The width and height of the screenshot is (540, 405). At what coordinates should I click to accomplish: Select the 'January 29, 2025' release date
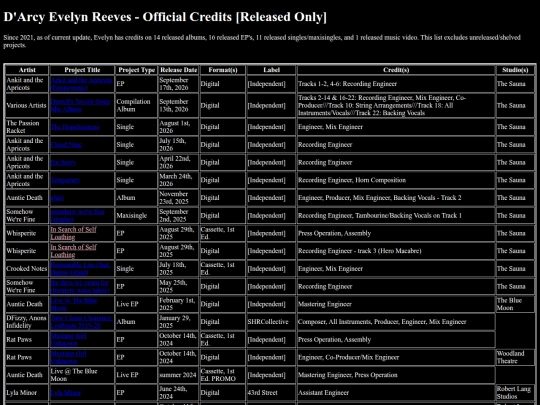[x=178, y=322]
